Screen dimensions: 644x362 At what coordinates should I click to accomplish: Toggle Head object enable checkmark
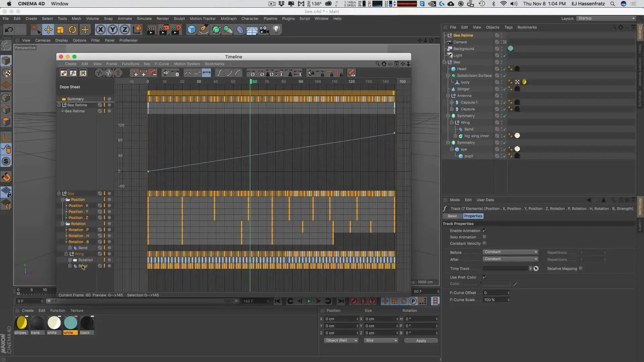[504, 69]
